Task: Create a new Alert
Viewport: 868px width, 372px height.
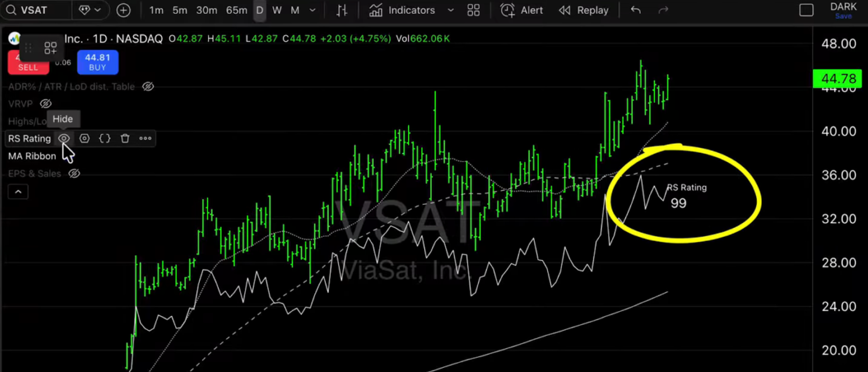Action: point(522,10)
